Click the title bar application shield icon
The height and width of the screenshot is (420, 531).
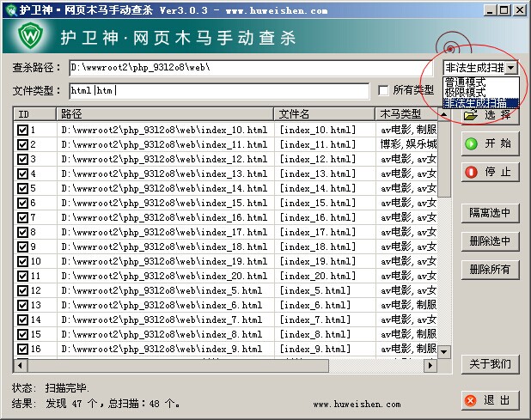coord(9,10)
